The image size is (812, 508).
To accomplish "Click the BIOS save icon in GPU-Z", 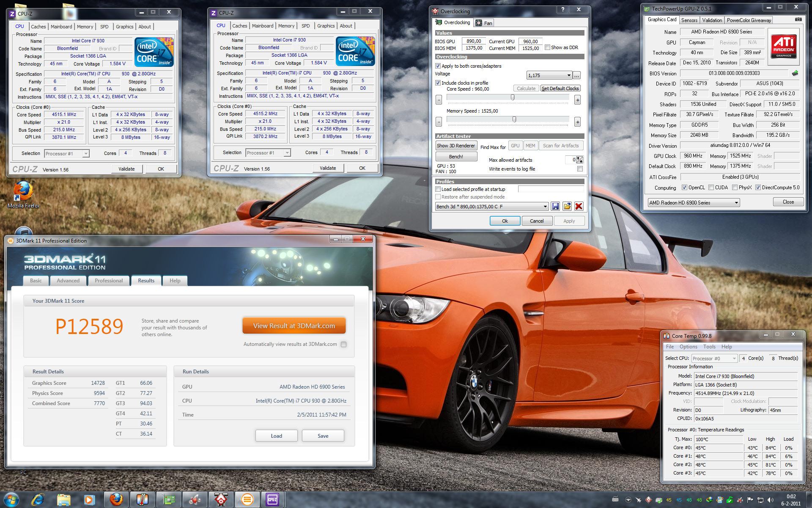I will click(795, 73).
